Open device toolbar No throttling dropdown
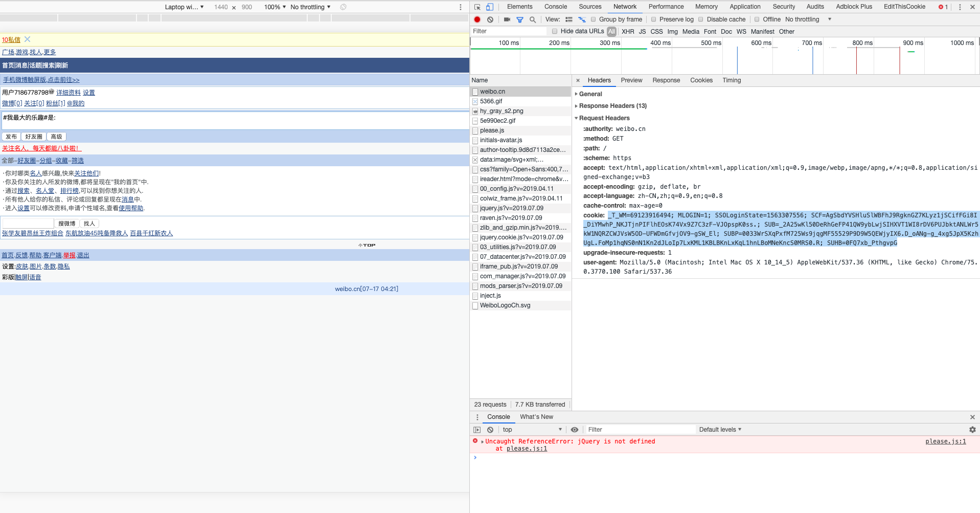This screenshot has width=980, height=513. pos(310,7)
